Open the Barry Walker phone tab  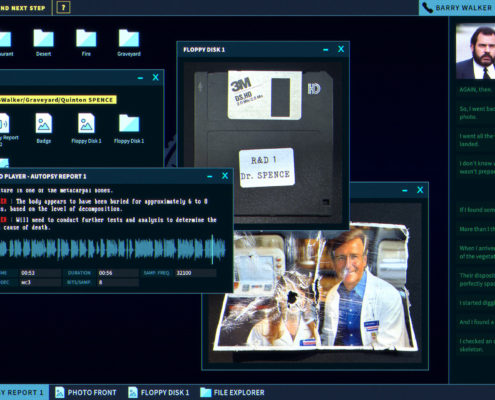pyautogui.click(x=457, y=8)
